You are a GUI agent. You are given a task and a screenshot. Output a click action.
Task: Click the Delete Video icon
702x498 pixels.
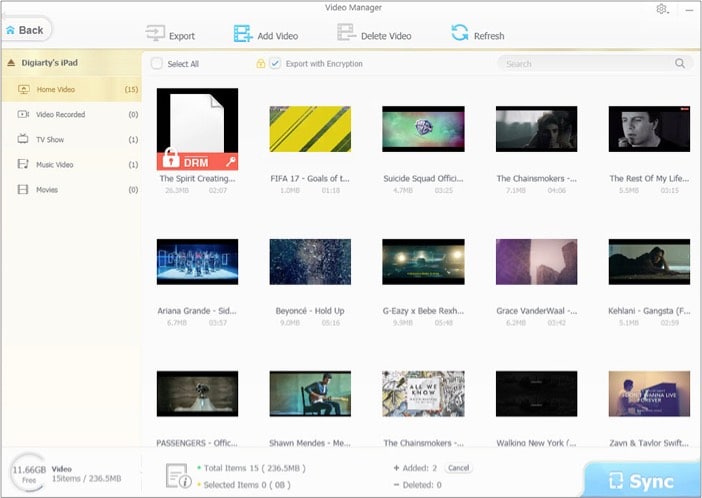point(347,34)
